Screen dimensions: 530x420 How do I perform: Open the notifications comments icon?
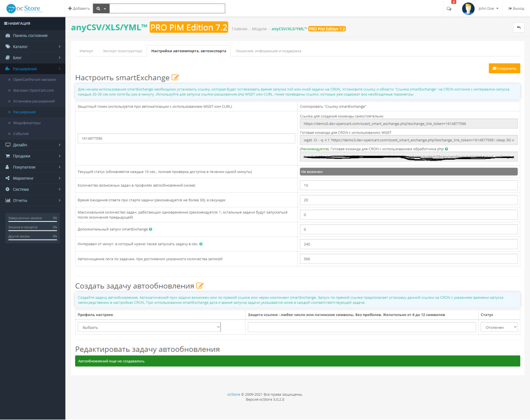click(449, 8)
